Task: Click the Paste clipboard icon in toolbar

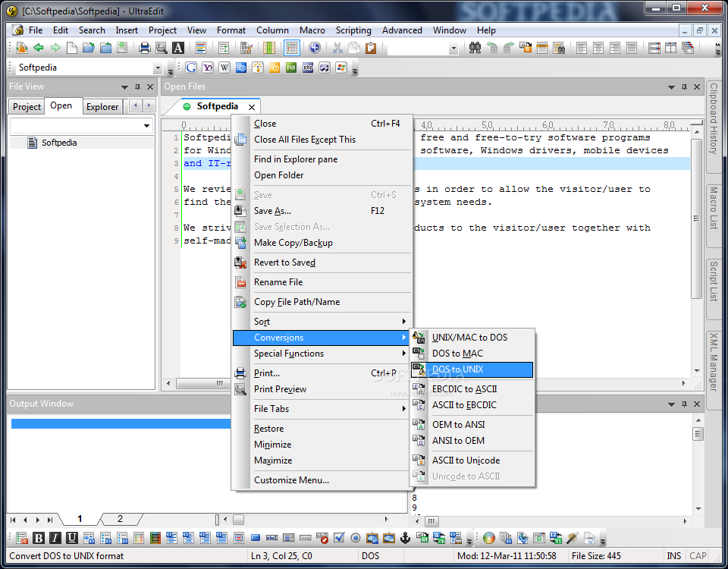Action: pyautogui.click(x=371, y=47)
